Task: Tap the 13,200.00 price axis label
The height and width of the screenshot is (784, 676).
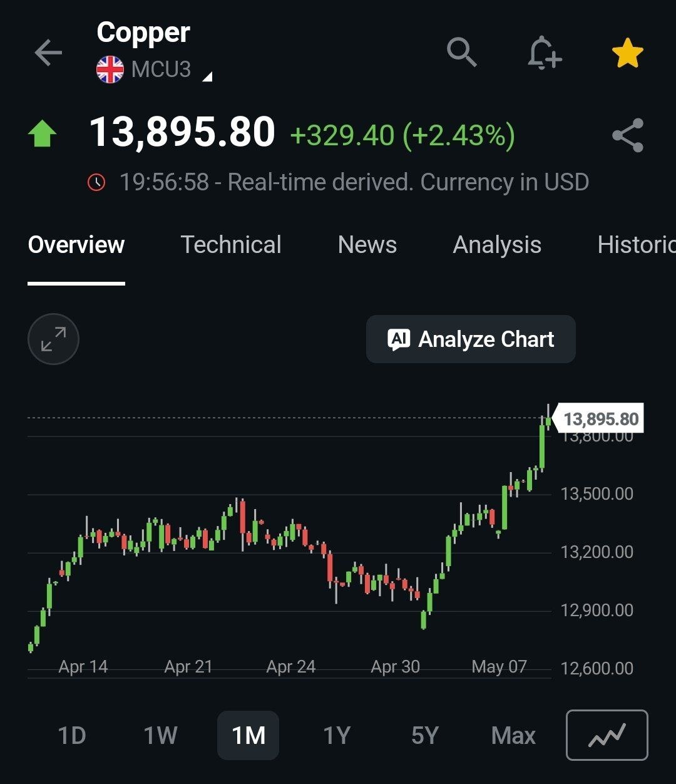Action: (x=597, y=552)
